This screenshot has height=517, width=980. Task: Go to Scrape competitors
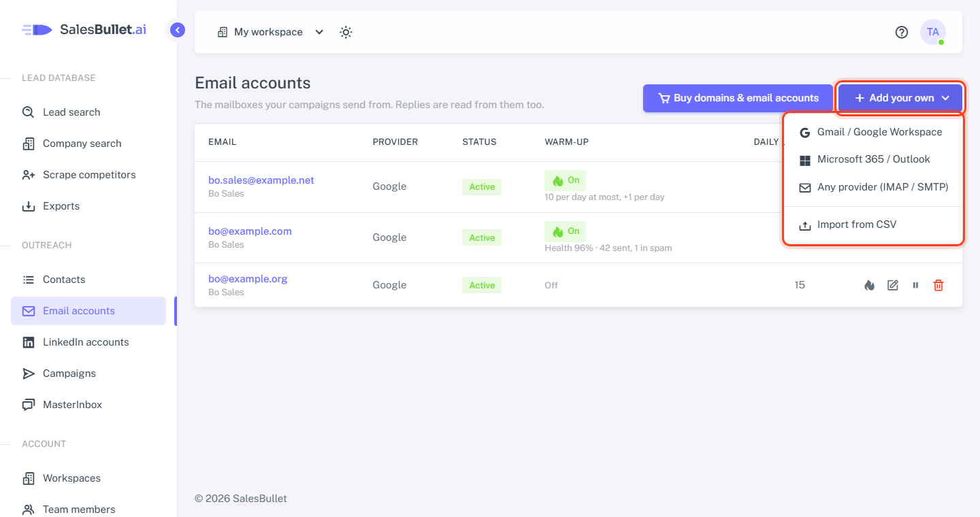coord(88,175)
